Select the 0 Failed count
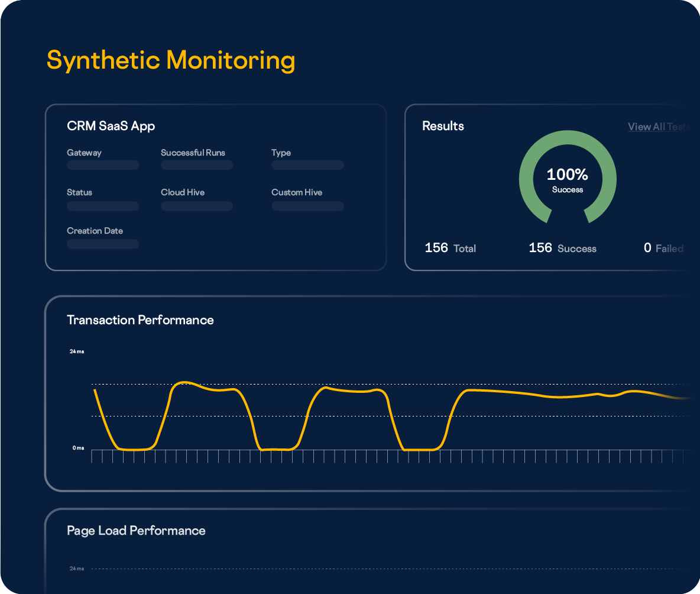Screen dimensions: 700x594 [663, 248]
